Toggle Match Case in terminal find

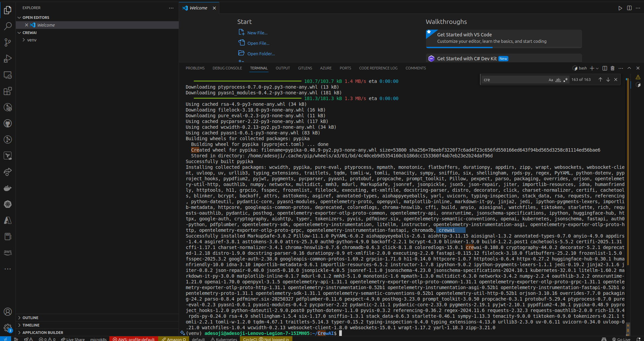(x=551, y=80)
